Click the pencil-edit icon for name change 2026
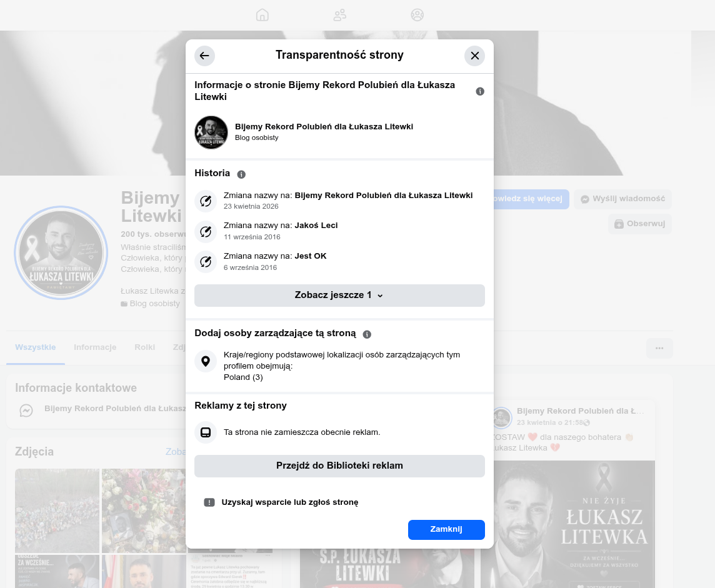 click(206, 201)
